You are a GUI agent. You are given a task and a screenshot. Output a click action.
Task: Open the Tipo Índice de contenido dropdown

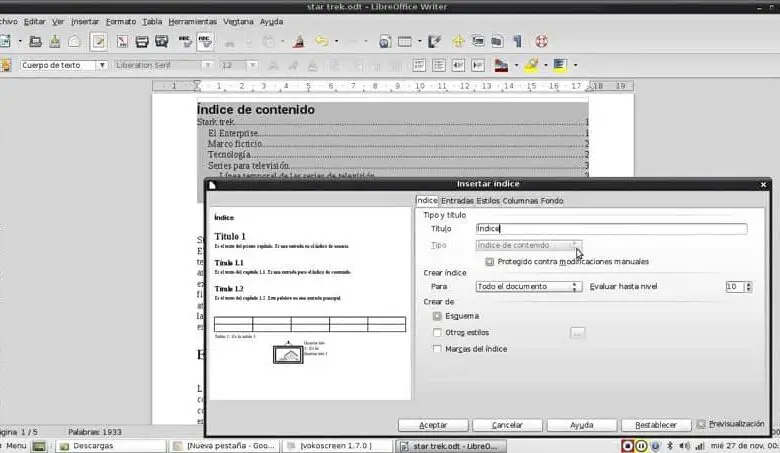coord(528,245)
